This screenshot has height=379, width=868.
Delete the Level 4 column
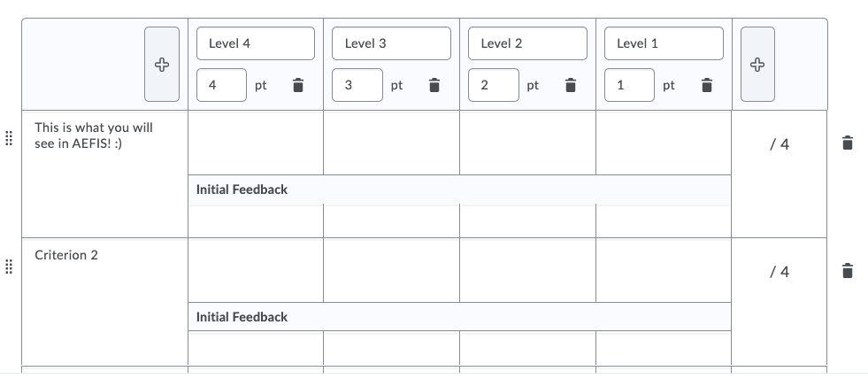pos(298,86)
